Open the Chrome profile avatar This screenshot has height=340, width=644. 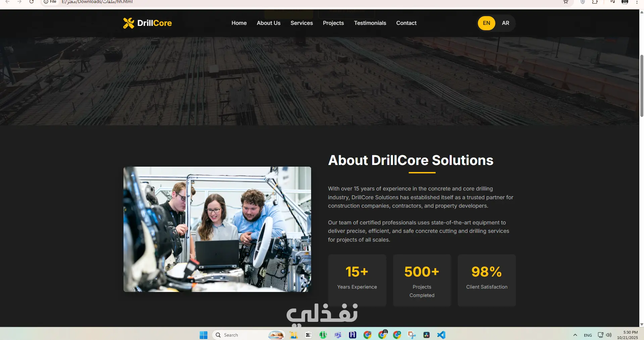(625, 2)
